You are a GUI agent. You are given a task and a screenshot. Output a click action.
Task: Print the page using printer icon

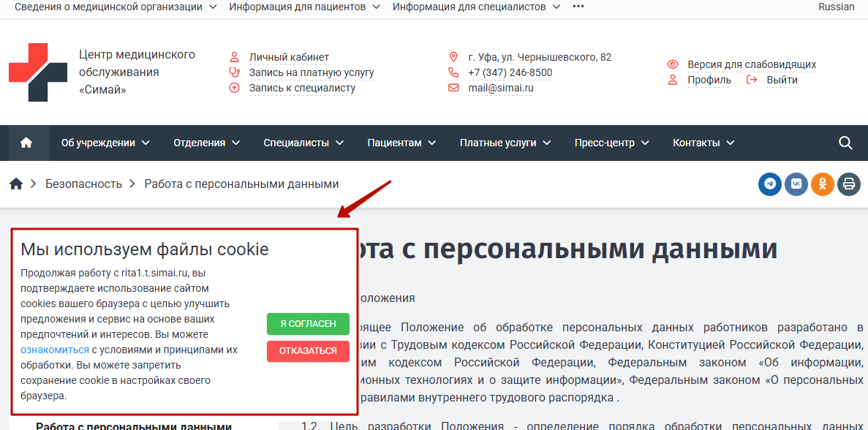click(849, 184)
